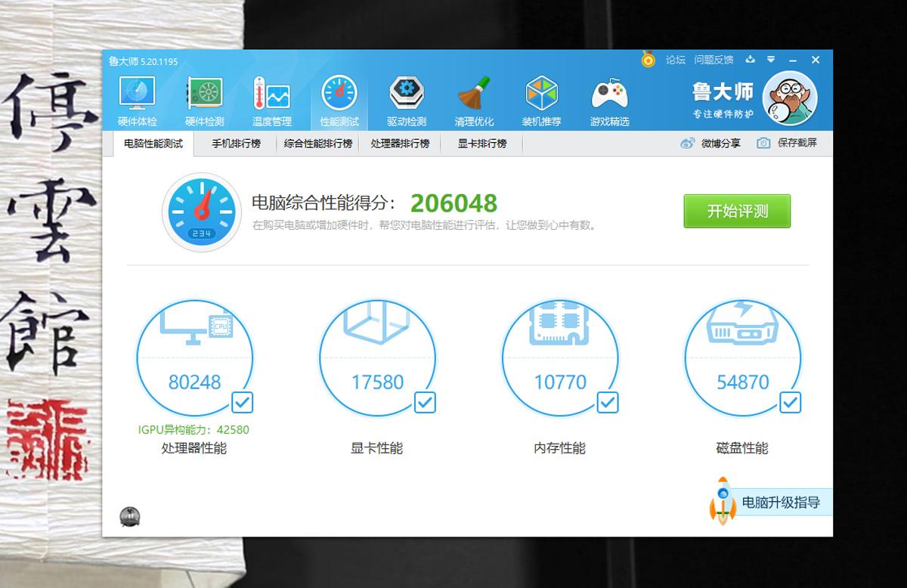This screenshot has height=588, width=907.
Task: Open the 问题反馈 feedback link
Action: pyautogui.click(x=714, y=60)
